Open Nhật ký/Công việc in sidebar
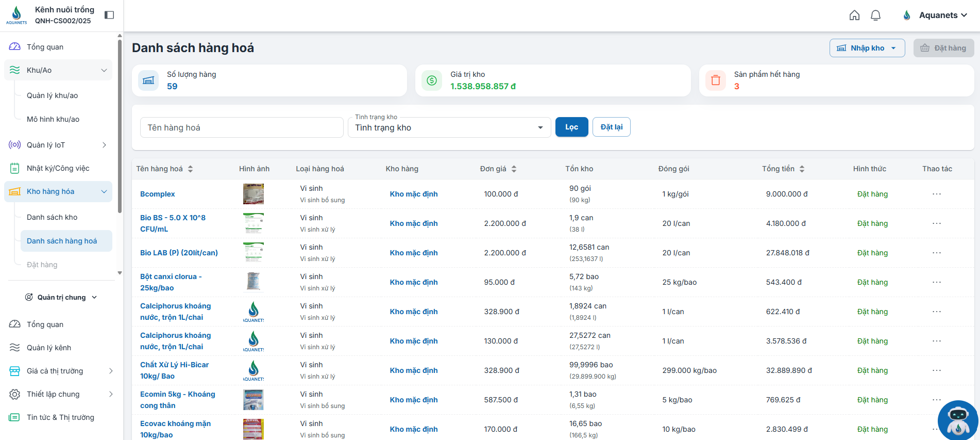 click(58, 168)
